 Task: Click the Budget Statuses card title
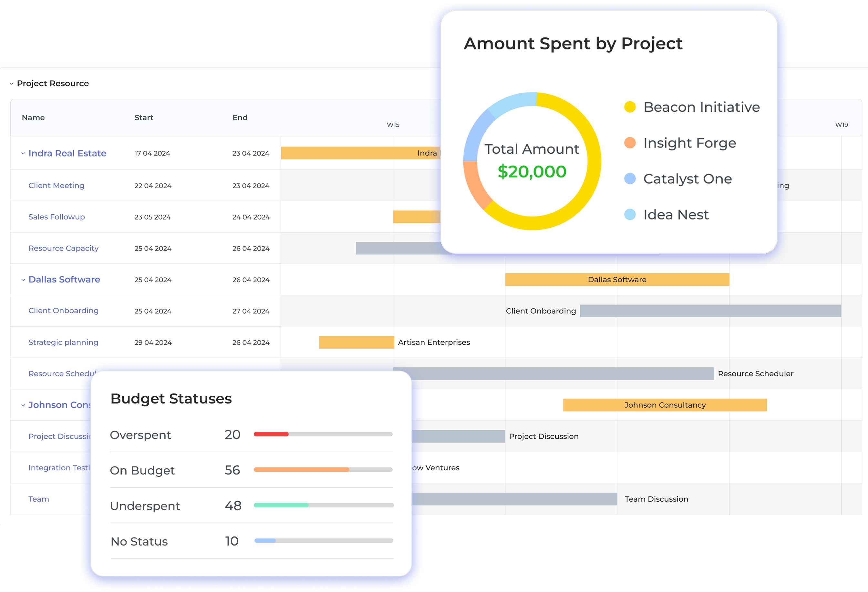tap(171, 399)
